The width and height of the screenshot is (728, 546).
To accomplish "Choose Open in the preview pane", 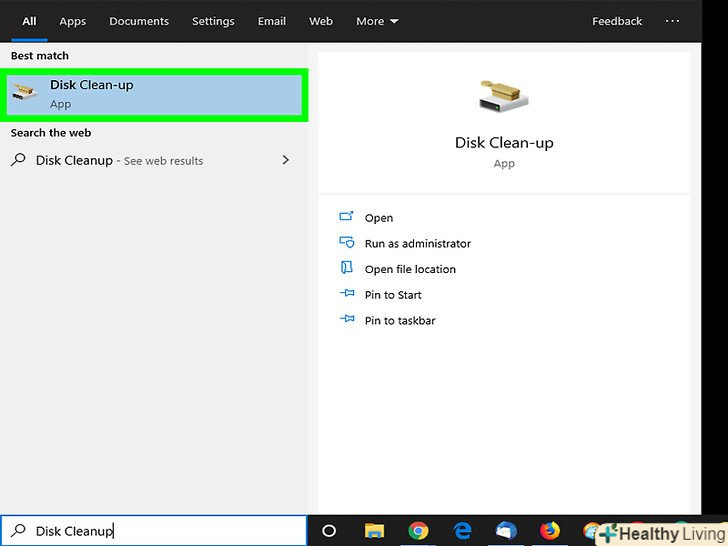I will coord(378,218).
